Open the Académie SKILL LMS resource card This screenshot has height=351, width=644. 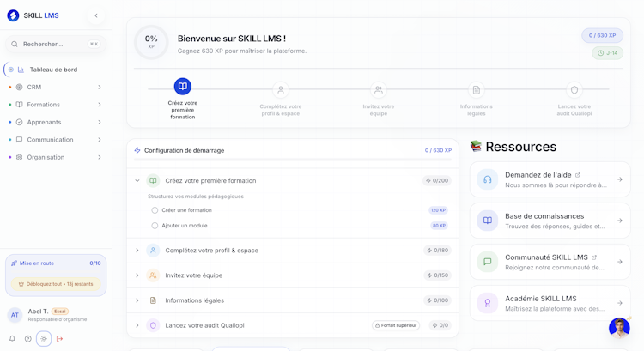550,303
